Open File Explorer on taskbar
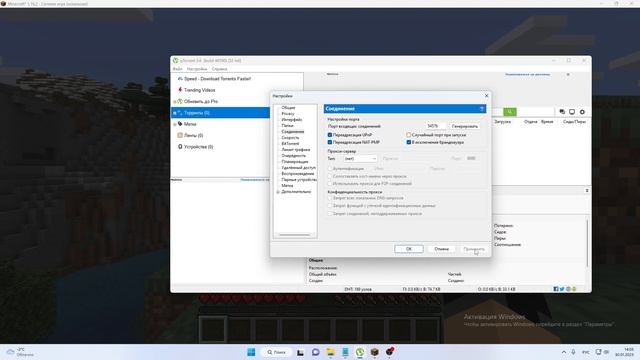This screenshot has width=640, height=360. point(330,352)
